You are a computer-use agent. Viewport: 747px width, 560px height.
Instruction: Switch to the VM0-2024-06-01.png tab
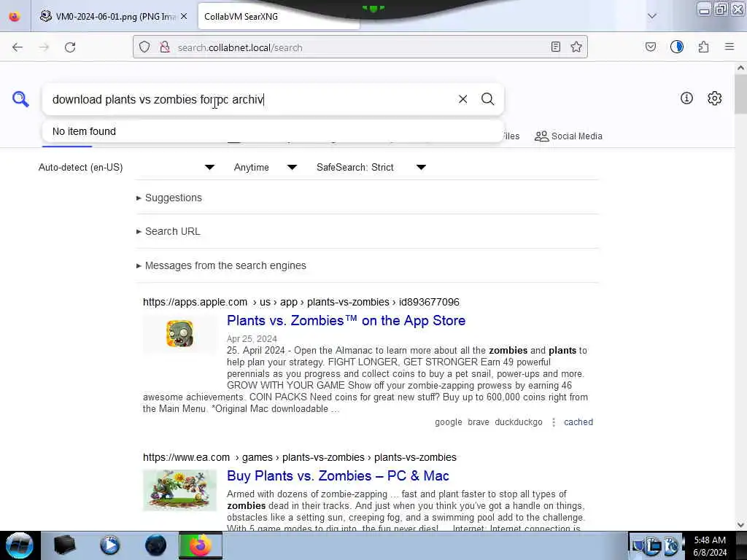[115, 16]
